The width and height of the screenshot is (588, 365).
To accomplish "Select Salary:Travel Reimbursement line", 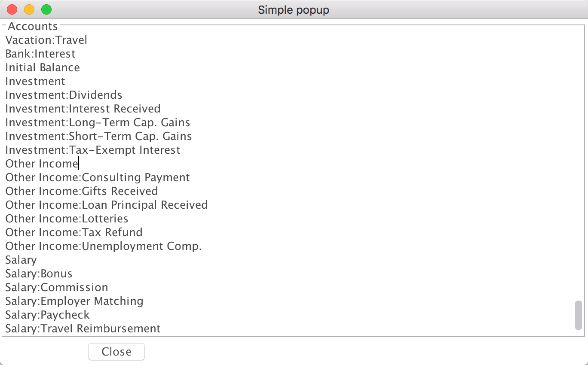I will (x=83, y=328).
